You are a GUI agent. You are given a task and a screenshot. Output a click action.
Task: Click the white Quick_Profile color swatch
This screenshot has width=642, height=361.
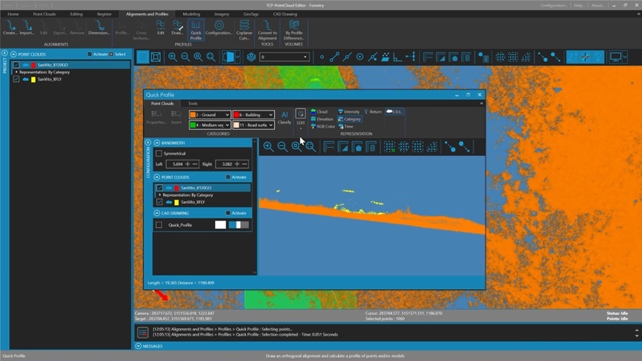click(220, 225)
